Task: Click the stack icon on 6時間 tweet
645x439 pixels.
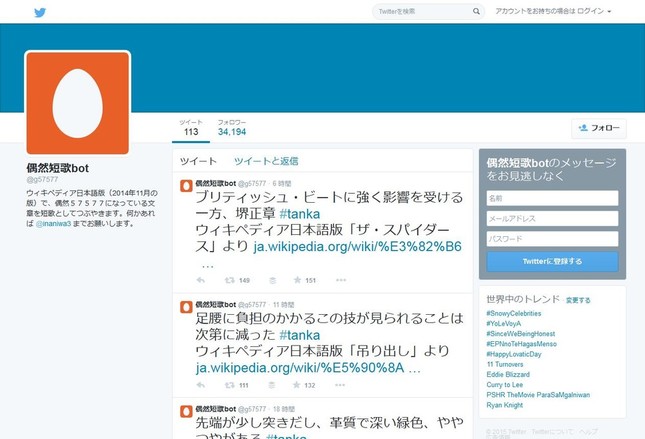Action: [272, 280]
